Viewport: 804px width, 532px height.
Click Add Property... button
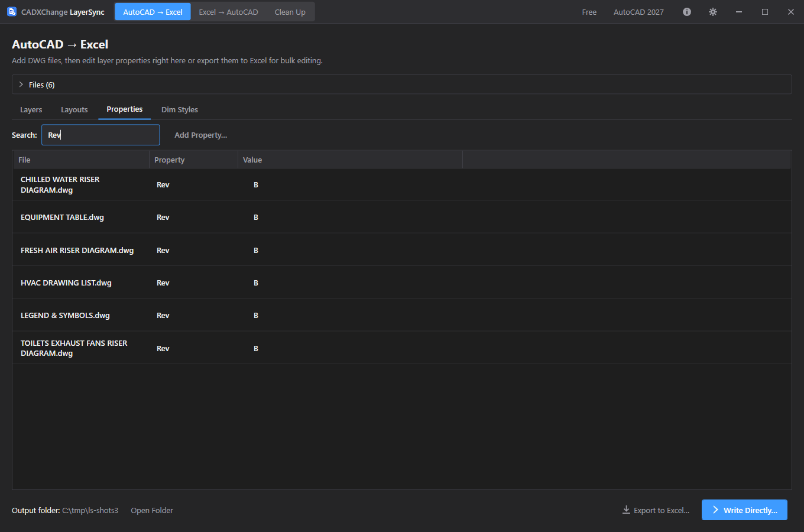pyautogui.click(x=200, y=135)
